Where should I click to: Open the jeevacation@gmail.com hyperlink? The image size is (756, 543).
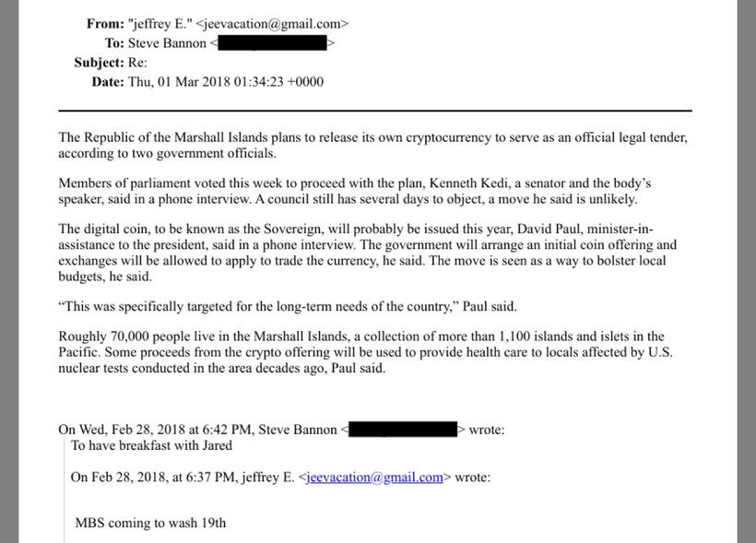coord(374,477)
